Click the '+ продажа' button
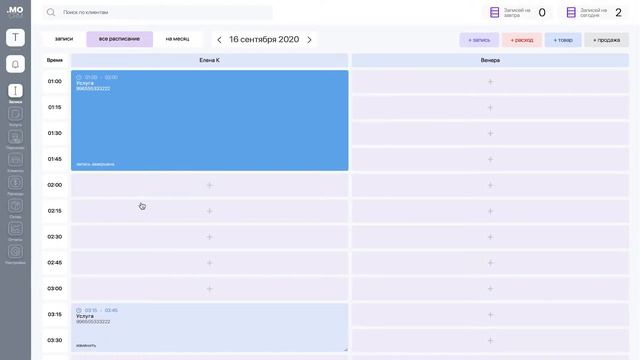 607,40
